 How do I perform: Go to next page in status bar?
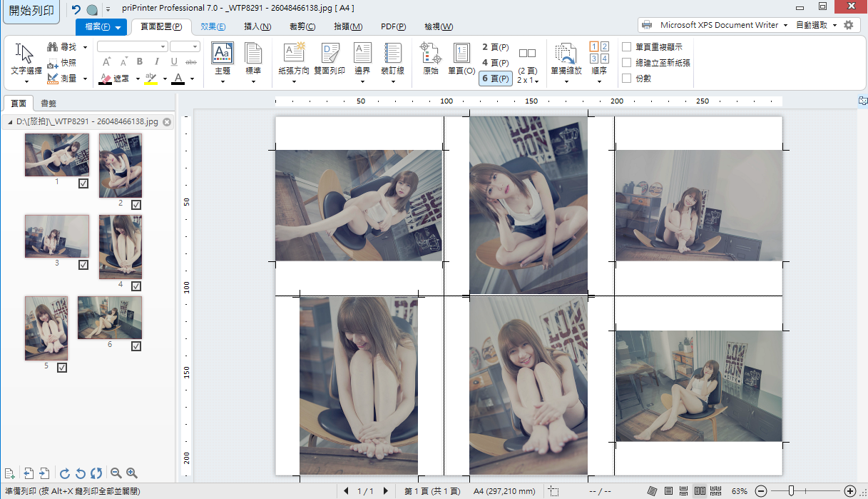(x=386, y=491)
